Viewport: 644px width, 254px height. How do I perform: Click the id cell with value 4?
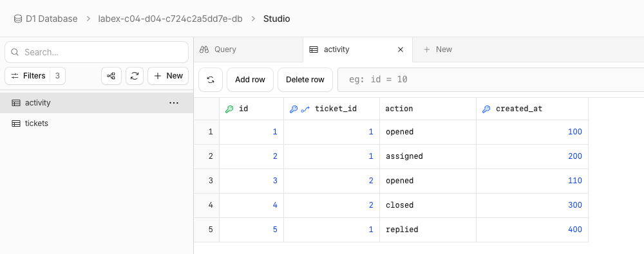pyautogui.click(x=251, y=205)
